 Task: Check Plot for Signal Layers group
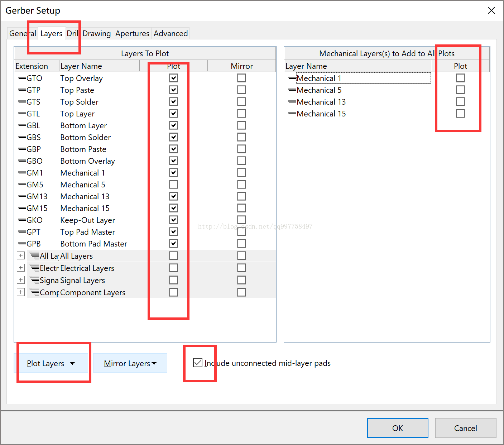[x=173, y=280]
